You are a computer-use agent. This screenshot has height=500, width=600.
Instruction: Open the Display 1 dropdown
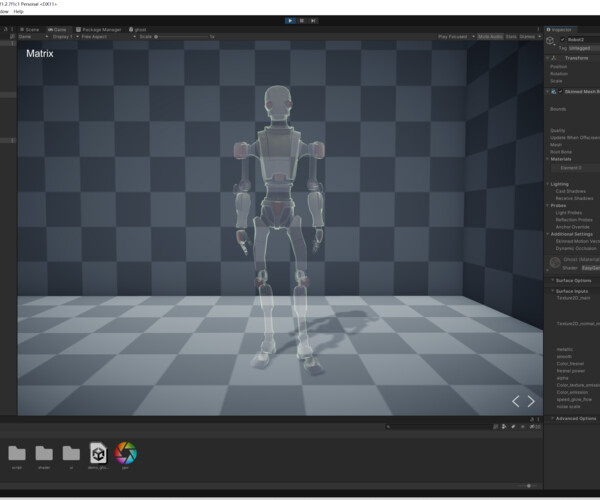[x=65, y=37]
